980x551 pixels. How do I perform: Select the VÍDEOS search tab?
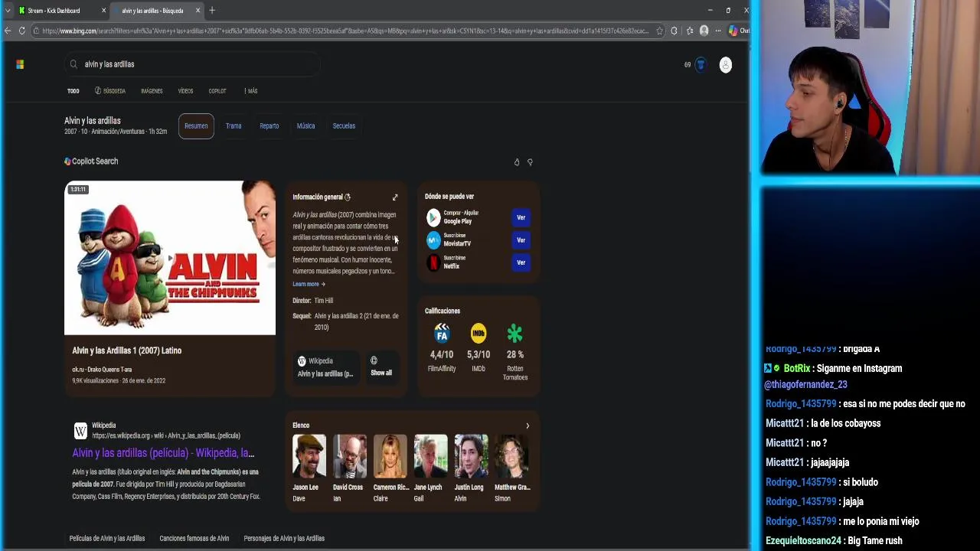click(x=185, y=91)
